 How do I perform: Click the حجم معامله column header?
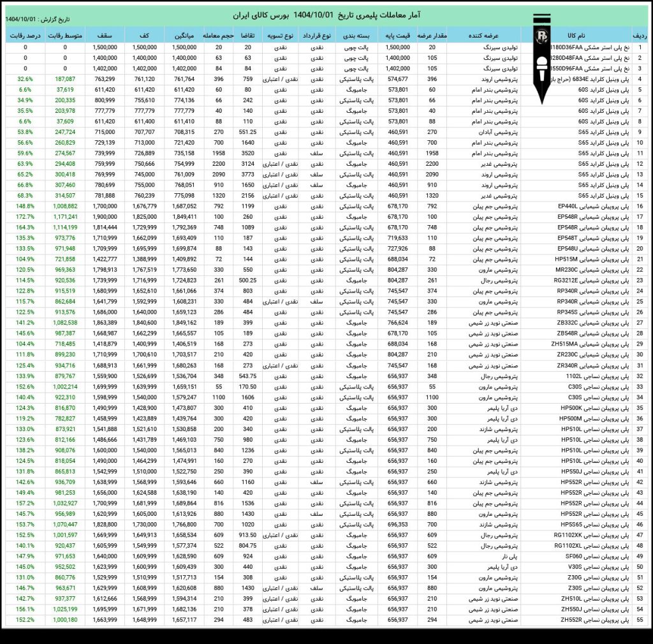point(218,36)
